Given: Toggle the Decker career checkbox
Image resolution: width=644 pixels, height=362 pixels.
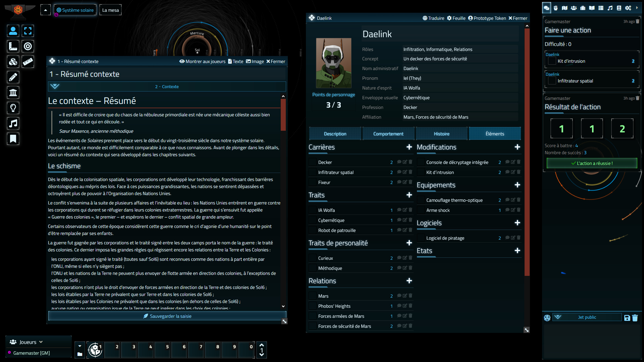Looking at the screenshot, I should click(x=313, y=162).
